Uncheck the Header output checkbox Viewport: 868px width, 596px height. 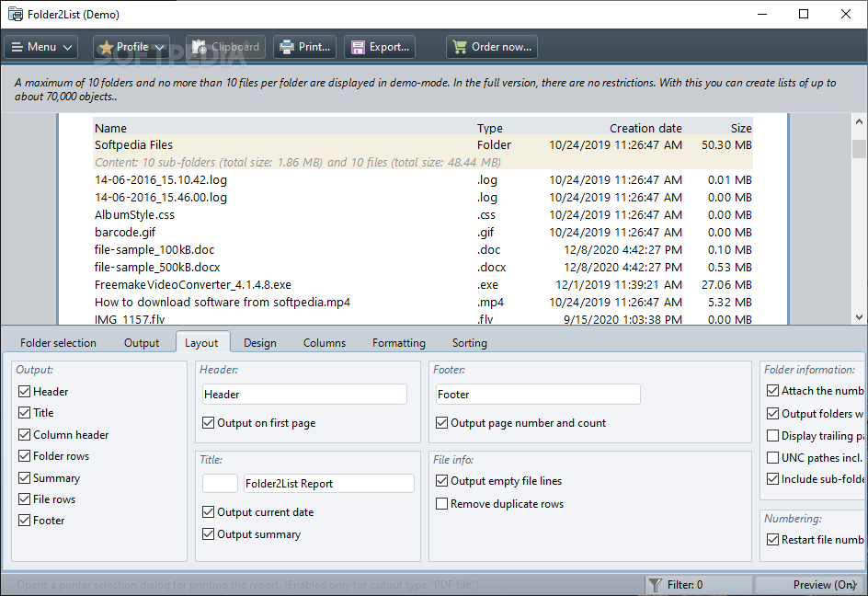tap(24, 392)
